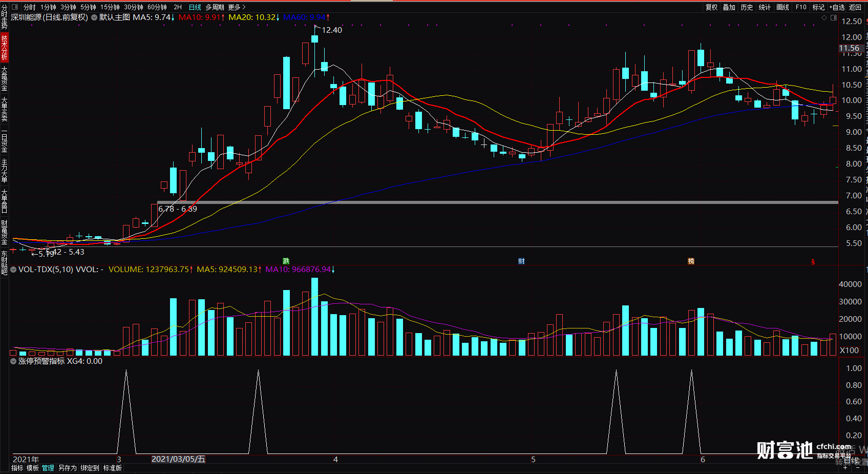Click the blue MA60: 9.94 label
This screenshot has height=474, width=868.
306,17
